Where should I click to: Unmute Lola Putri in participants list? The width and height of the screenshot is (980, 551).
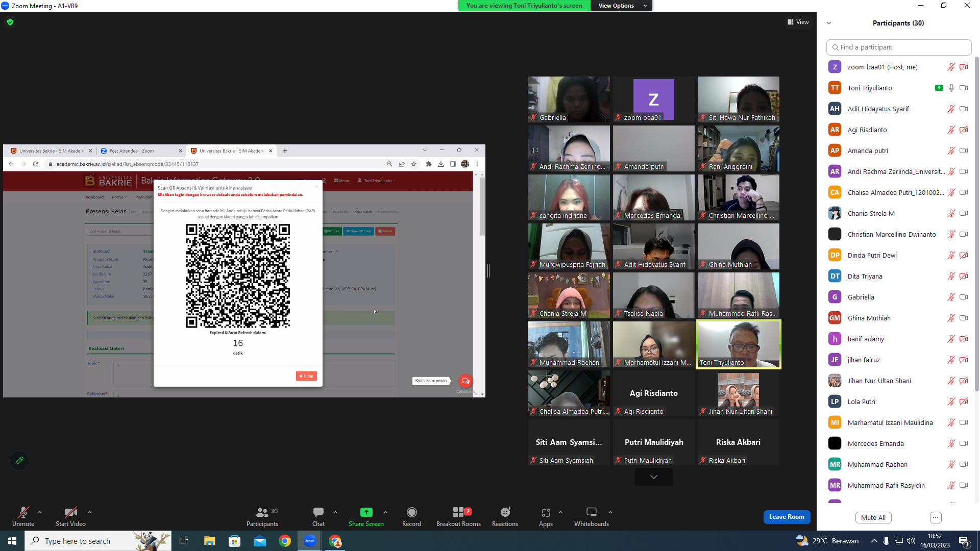pos(951,402)
